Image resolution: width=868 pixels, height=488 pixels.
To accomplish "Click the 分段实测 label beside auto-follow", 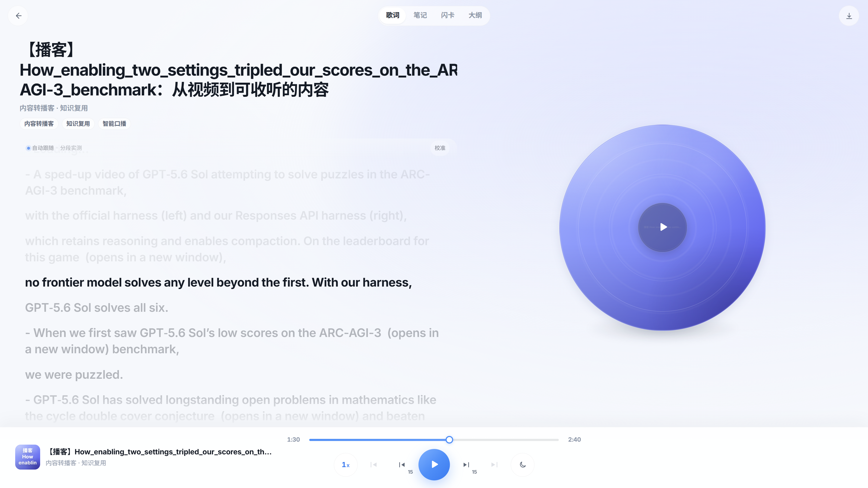I will (71, 148).
